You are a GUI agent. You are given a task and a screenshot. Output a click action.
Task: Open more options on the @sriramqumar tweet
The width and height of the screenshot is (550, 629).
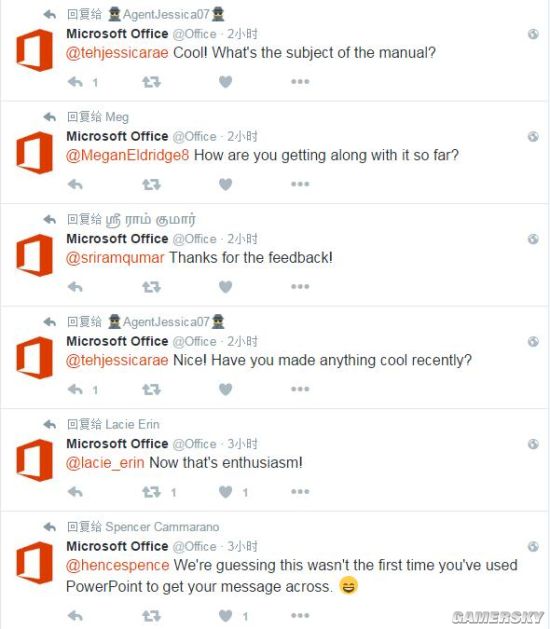[300, 286]
